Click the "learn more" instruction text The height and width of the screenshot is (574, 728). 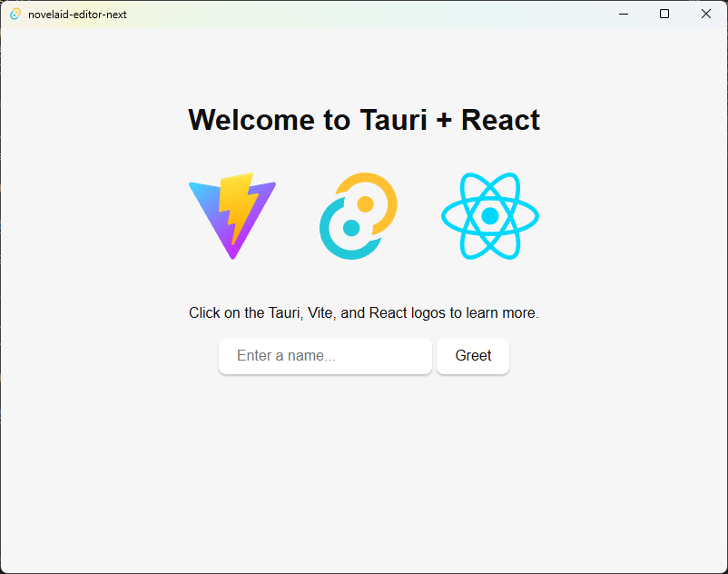click(x=502, y=313)
